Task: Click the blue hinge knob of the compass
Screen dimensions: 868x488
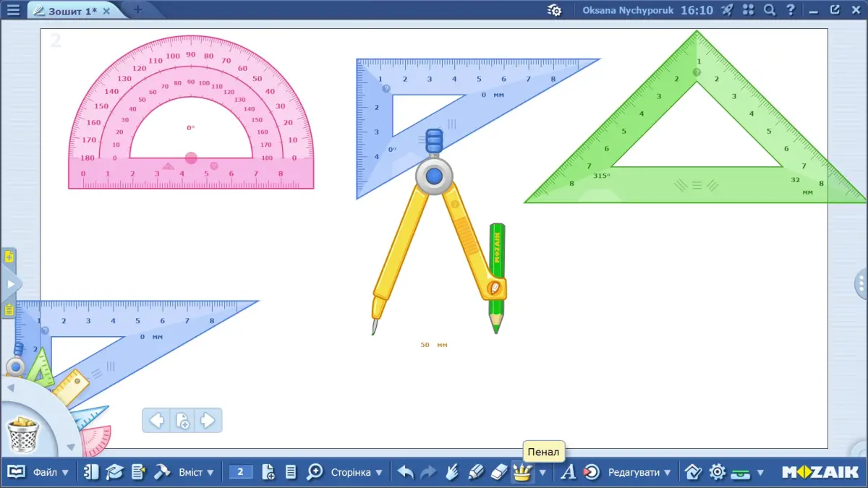Action: [x=434, y=176]
